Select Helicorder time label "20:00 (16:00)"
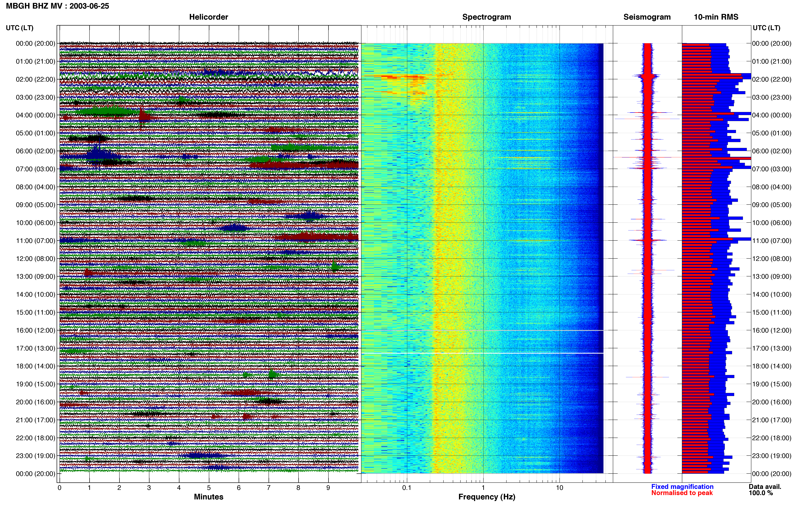Image resolution: width=812 pixels, height=508 pixels. tap(36, 402)
